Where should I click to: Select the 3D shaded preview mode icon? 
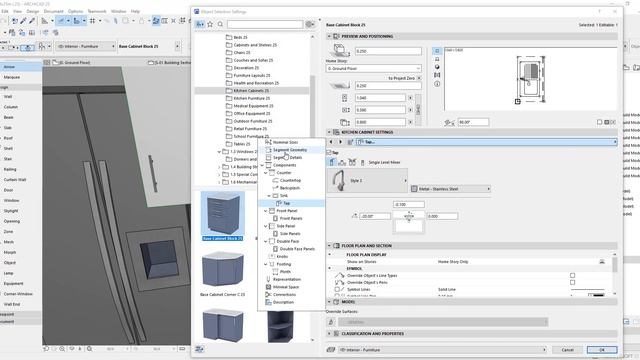[437, 67]
